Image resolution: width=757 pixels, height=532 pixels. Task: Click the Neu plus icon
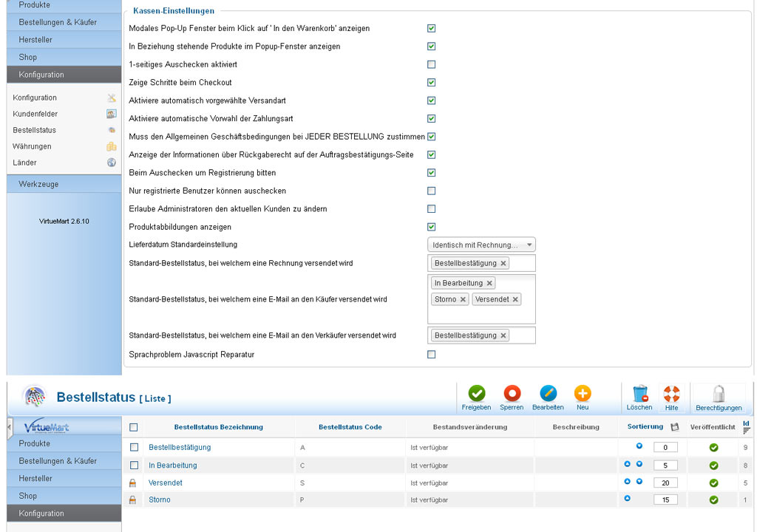(583, 395)
